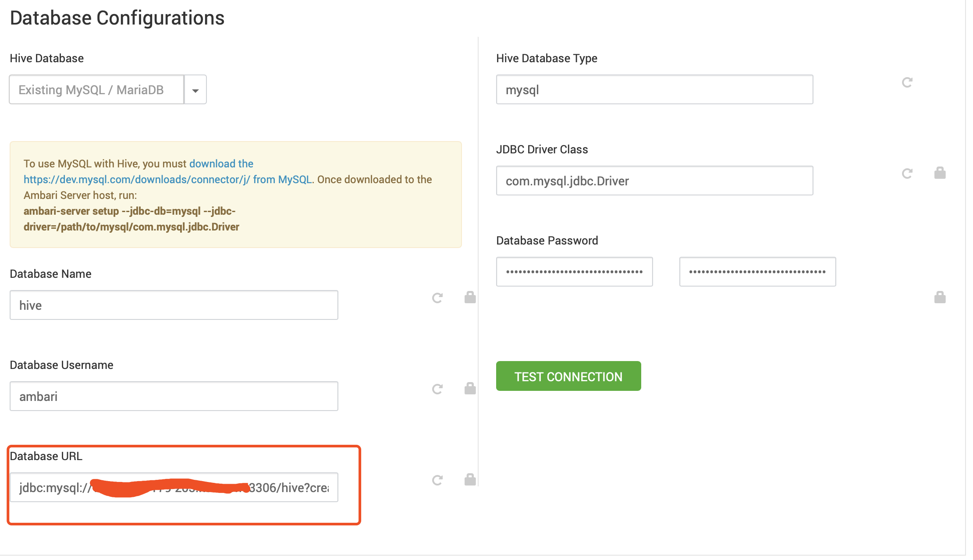
Task: Click lock icon next to Database URL
Action: tap(470, 480)
